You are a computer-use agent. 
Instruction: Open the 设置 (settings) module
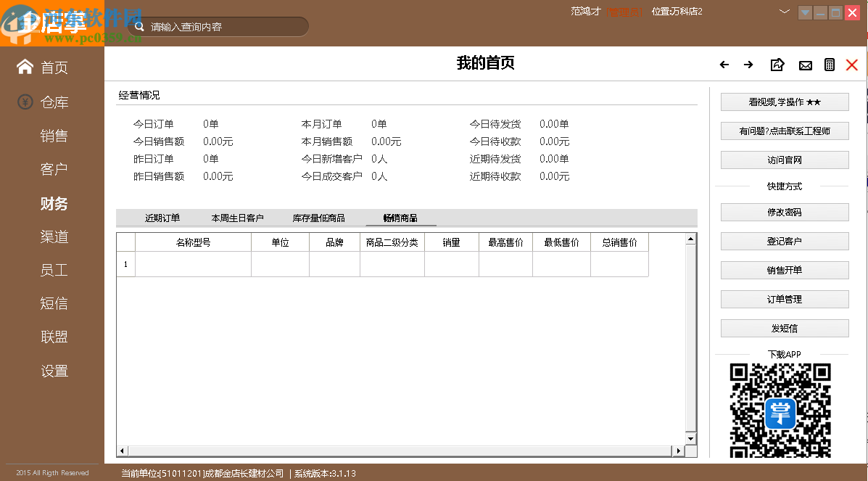54,371
